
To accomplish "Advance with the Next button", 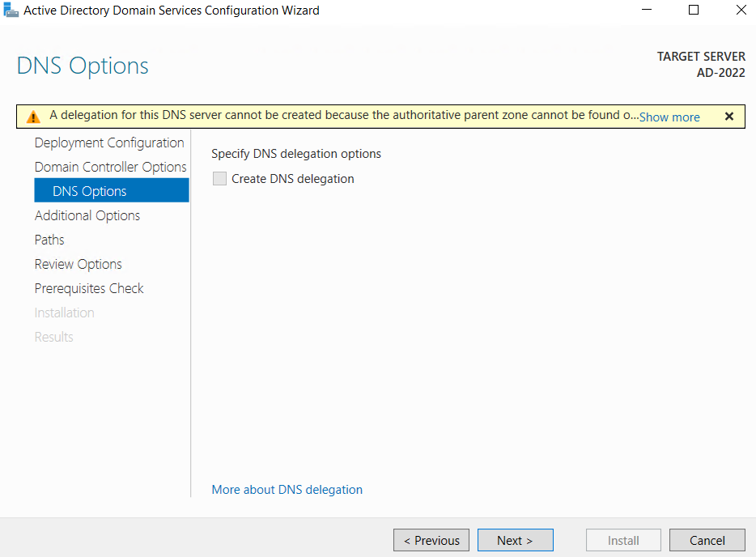I will 515,540.
